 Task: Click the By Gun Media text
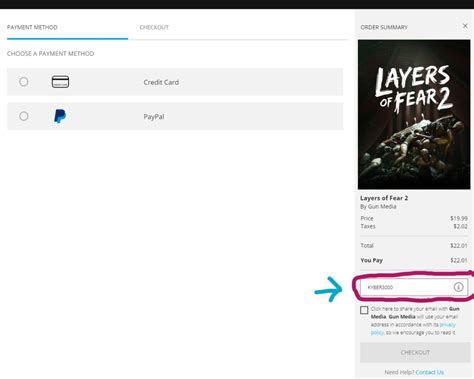point(378,206)
